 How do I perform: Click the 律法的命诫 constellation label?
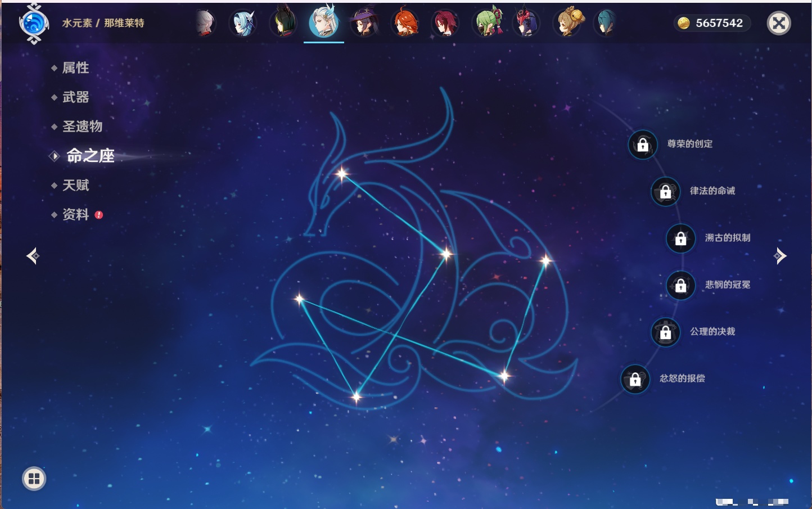coord(712,191)
